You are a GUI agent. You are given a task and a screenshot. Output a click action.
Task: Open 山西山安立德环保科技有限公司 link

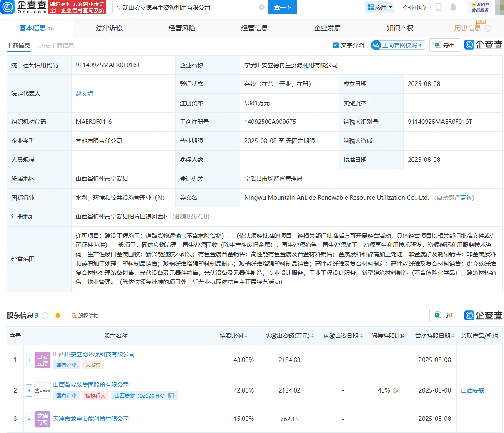click(94, 354)
